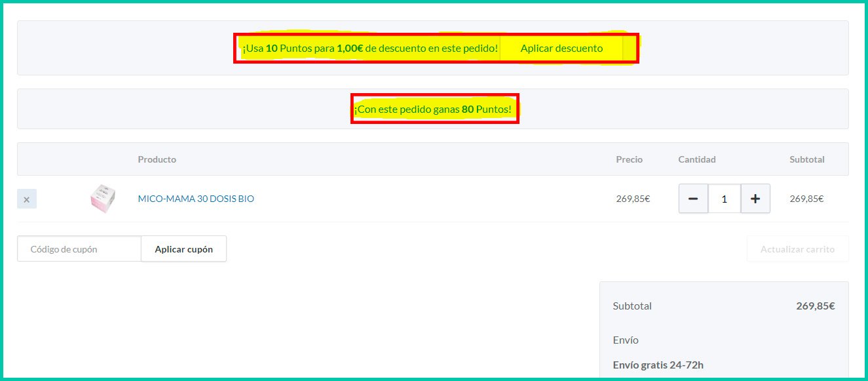Screen dimensions: 868x381
Task: Click the bold subtotal in cart totals
Action: point(815,306)
